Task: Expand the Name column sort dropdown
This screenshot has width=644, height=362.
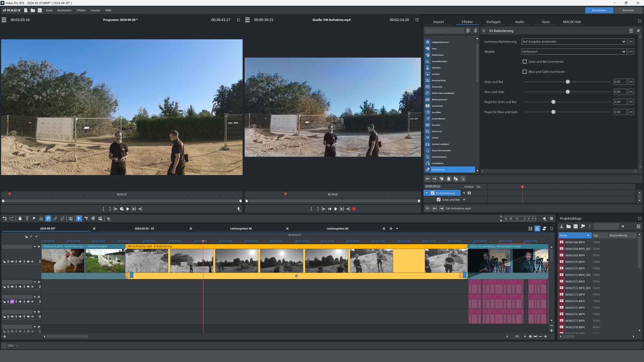Action: [x=588, y=235]
